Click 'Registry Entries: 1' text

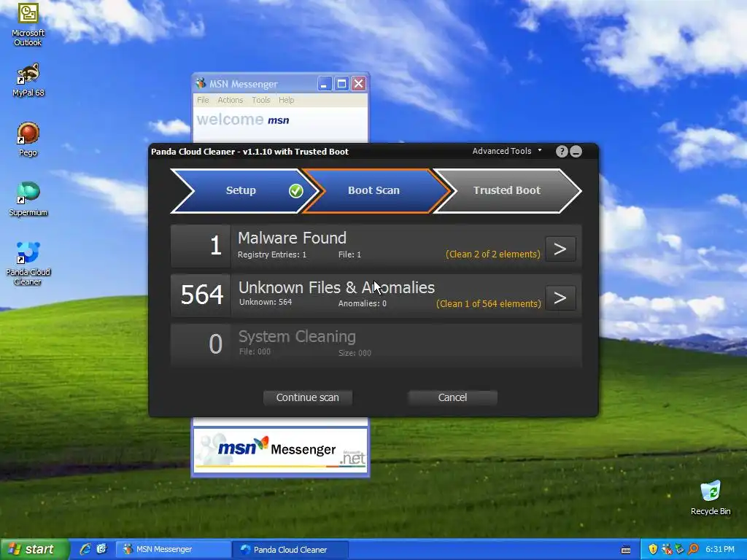272,254
